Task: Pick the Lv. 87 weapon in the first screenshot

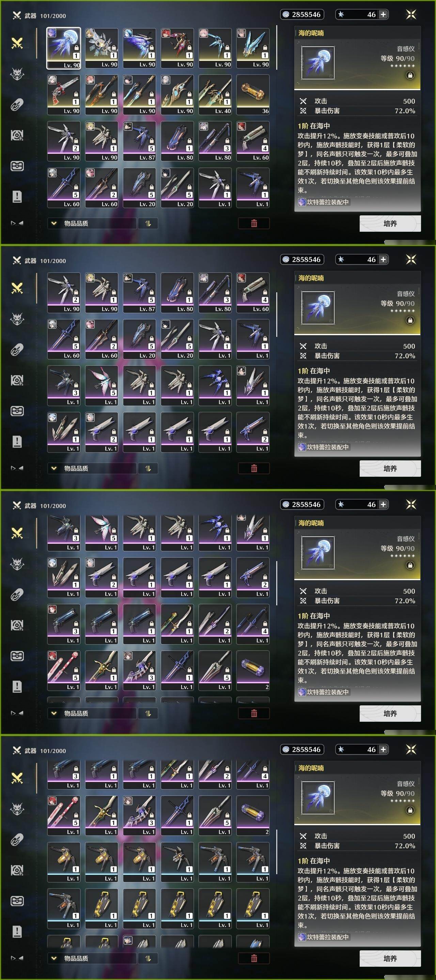Action: (139, 141)
